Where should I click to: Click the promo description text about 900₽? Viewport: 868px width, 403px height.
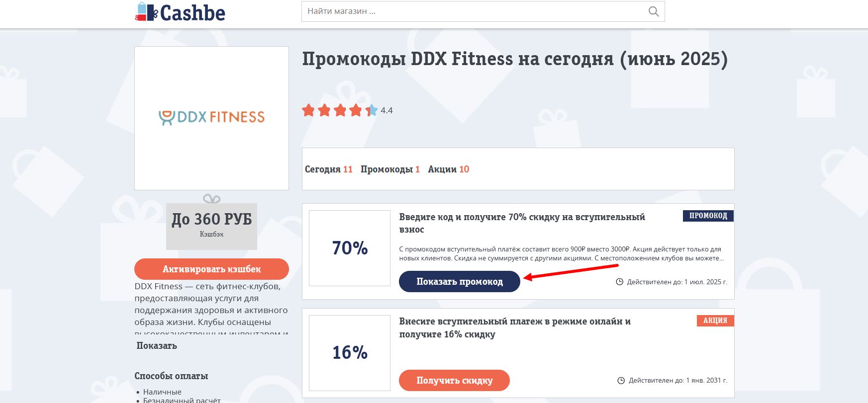click(562, 253)
